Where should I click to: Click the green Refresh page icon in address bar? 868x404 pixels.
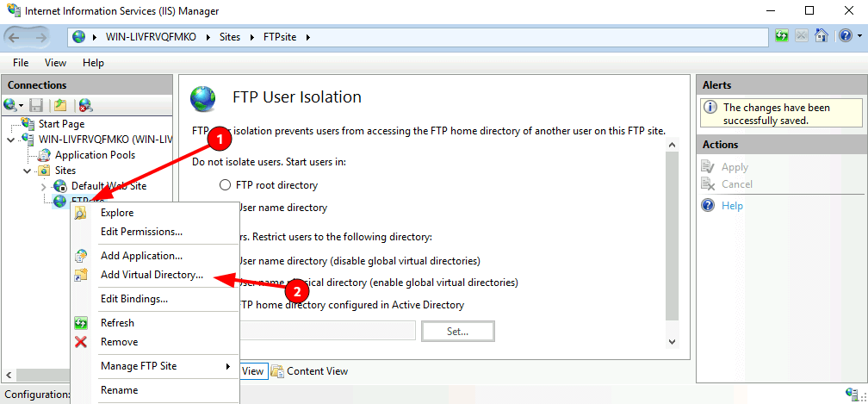pos(782,36)
